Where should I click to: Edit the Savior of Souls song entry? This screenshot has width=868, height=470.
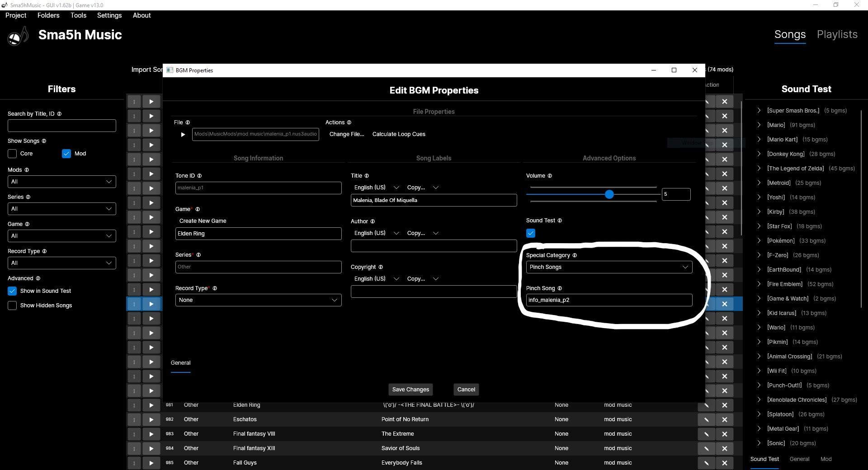click(x=706, y=448)
